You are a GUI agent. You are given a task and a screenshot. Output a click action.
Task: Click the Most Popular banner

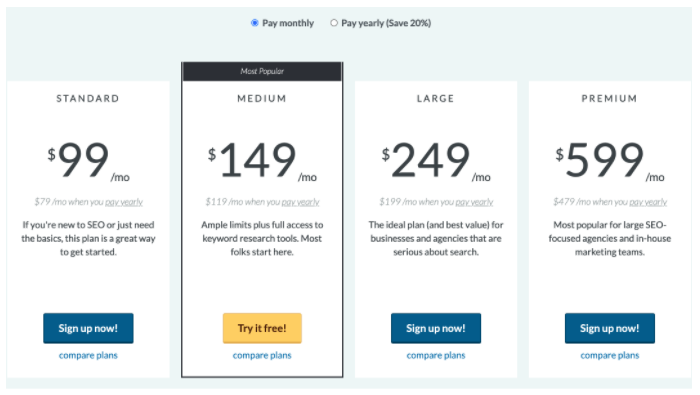pos(262,71)
